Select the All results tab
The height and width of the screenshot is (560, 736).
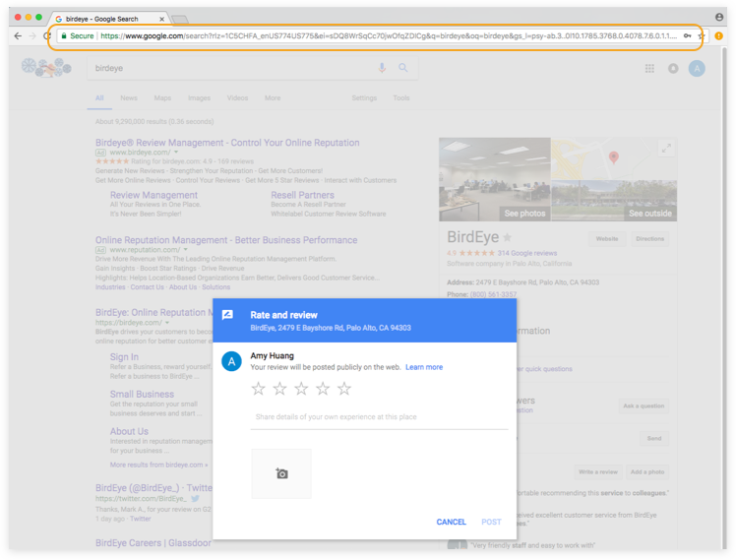(x=99, y=98)
